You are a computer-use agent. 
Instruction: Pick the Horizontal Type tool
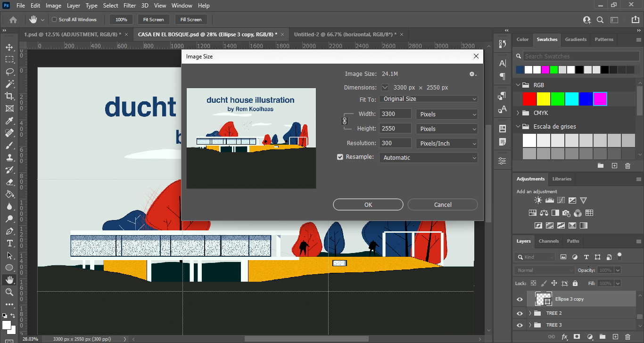tap(9, 243)
